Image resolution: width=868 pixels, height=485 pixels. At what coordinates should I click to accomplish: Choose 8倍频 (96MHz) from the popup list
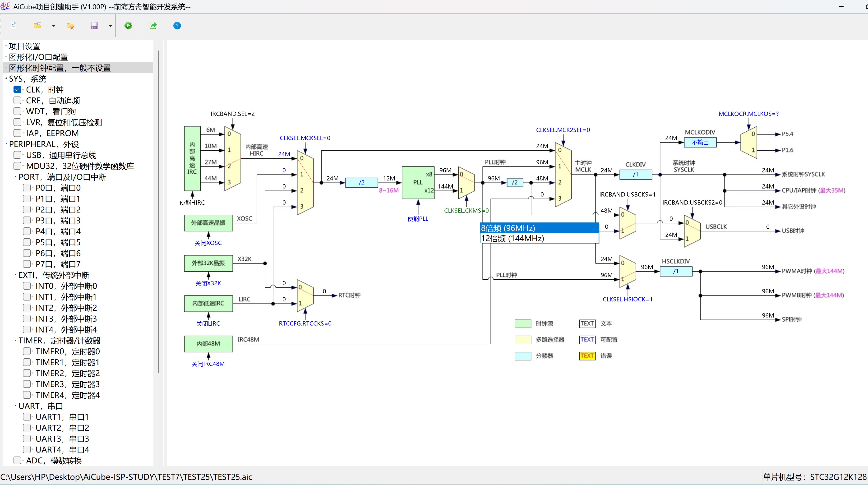pos(539,228)
